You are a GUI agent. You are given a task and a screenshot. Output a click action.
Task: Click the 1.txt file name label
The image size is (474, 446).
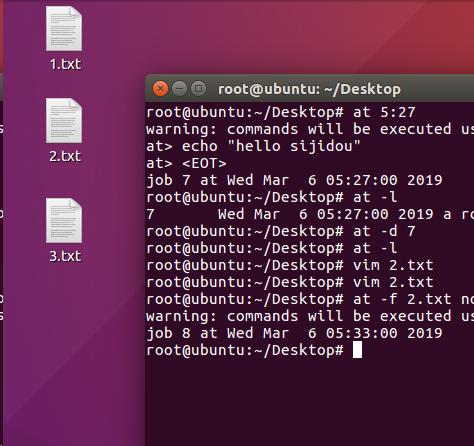65,64
